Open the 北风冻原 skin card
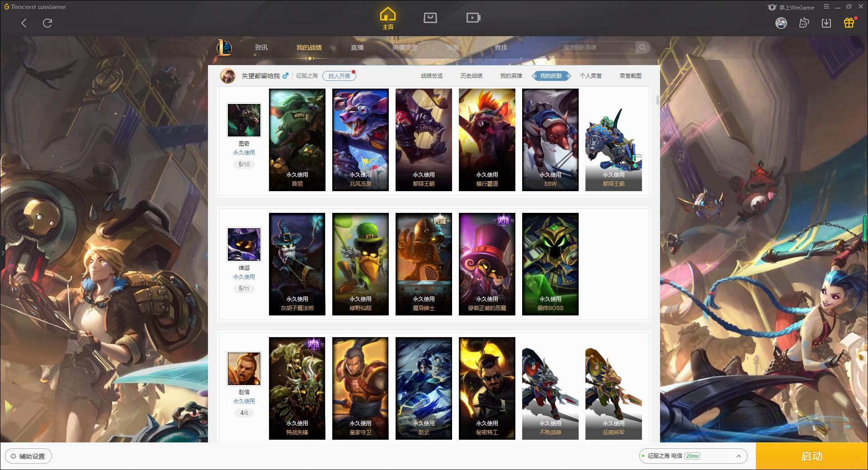This screenshot has height=470, width=868. [360, 140]
